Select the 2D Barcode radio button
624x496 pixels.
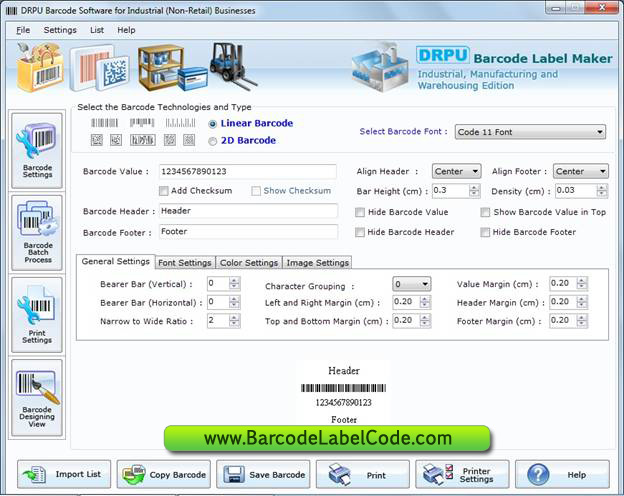click(x=213, y=141)
